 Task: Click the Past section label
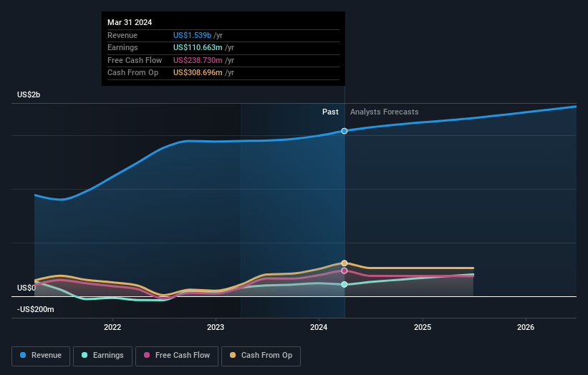[330, 112]
